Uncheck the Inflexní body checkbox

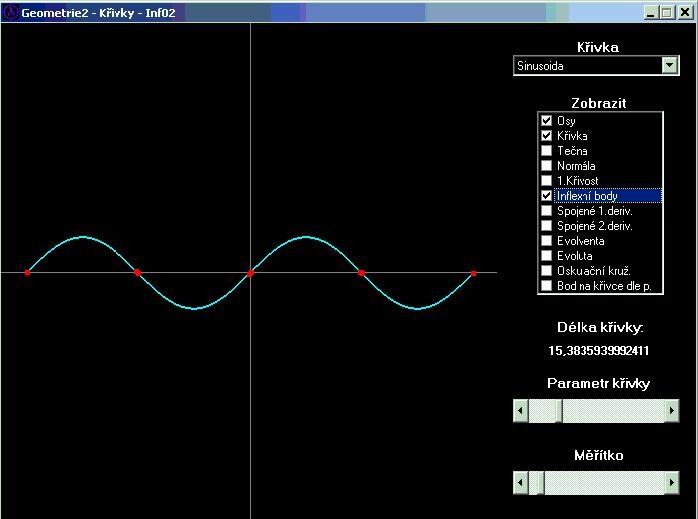pos(546,195)
